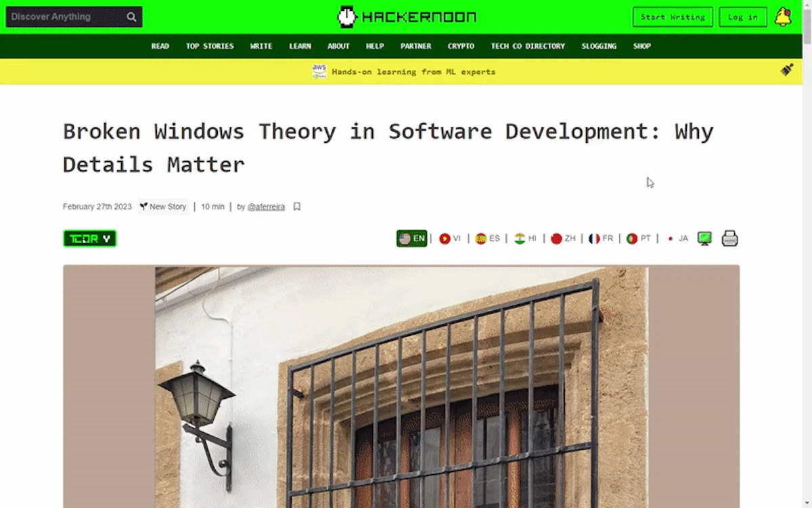The height and width of the screenshot is (508, 812).
Task: Switch article language to ES
Action: pyautogui.click(x=487, y=238)
